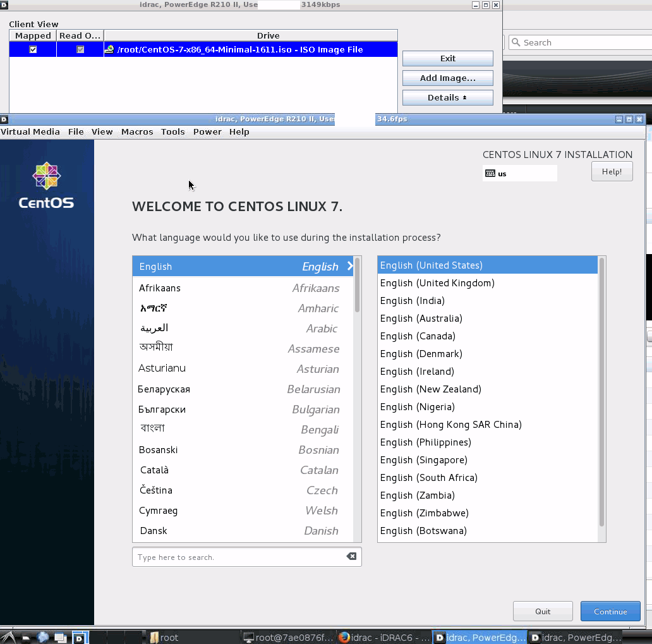Screen dimensions: 652x644
Task: Click the globe browser launcher in taskbar
Action: 43,637
